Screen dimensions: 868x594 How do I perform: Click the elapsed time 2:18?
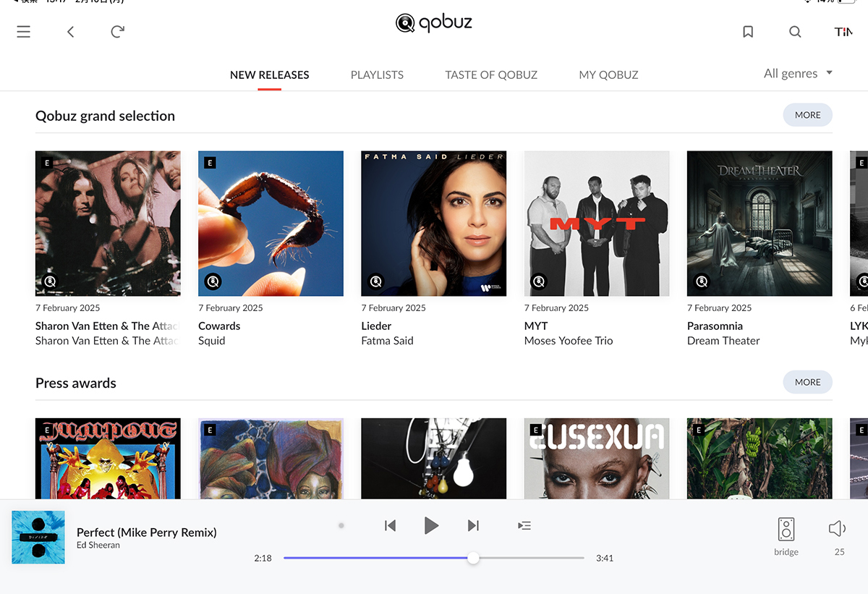pos(263,559)
